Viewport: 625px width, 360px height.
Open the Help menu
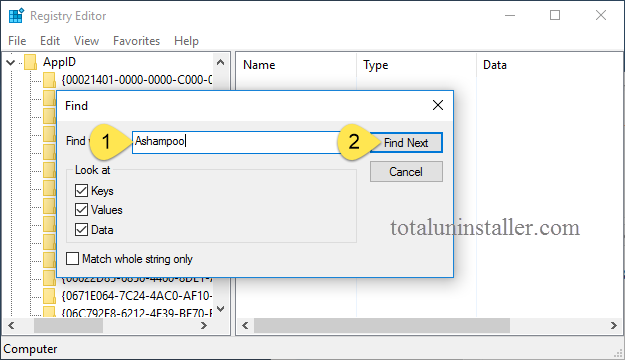[x=186, y=41]
